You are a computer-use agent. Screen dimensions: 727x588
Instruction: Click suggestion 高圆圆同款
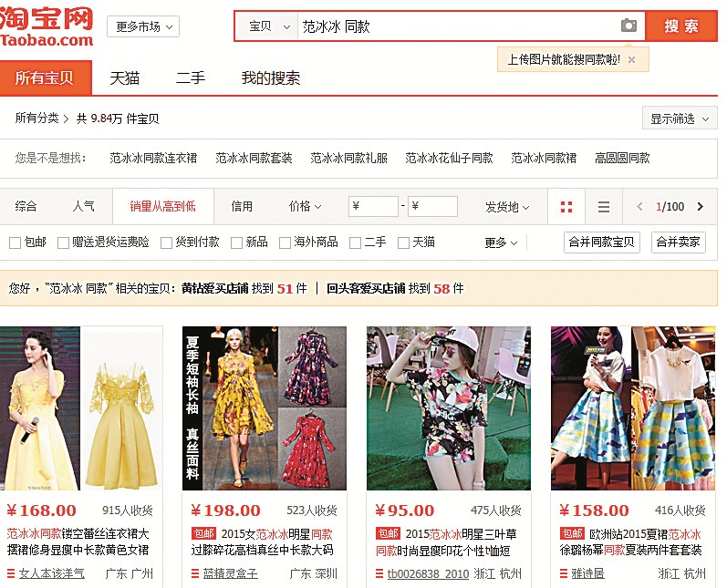[x=622, y=158]
